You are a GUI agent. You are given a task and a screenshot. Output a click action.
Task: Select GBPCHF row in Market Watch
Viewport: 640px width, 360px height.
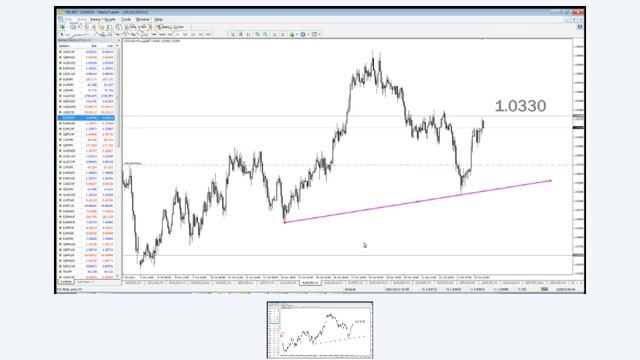(x=87, y=134)
